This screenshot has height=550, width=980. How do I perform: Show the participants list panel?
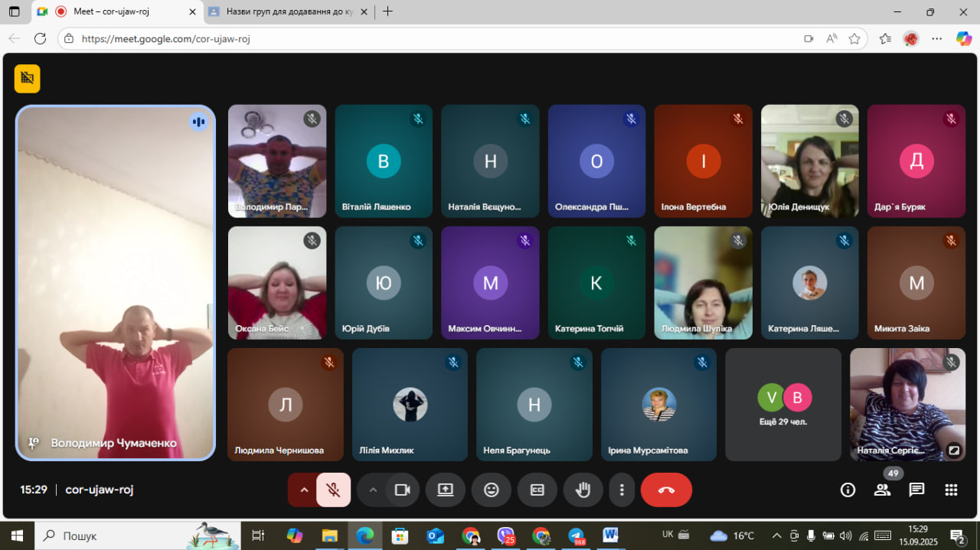tap(882, 490)
